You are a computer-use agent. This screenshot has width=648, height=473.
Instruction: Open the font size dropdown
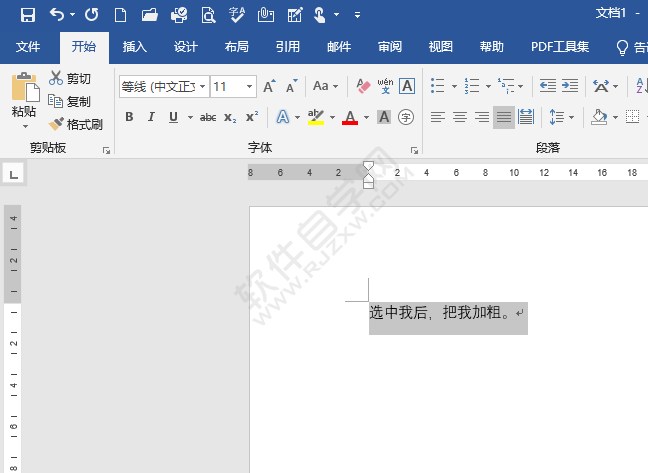249,86
